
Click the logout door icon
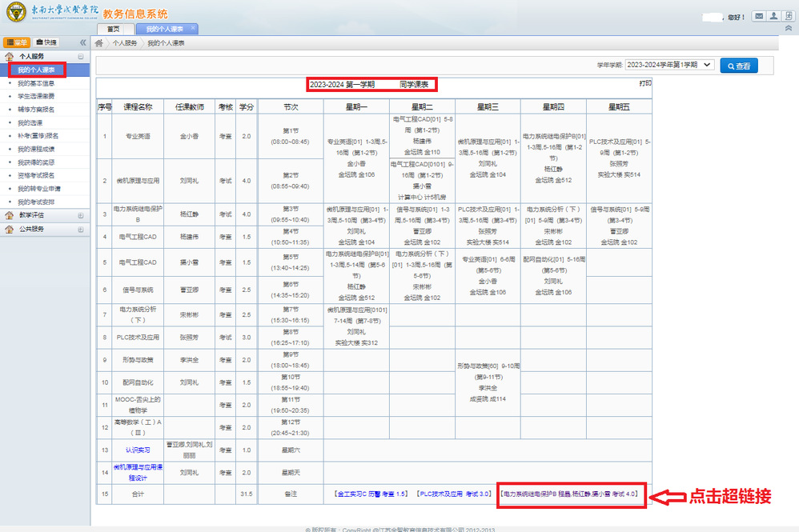tap(787, 16)
